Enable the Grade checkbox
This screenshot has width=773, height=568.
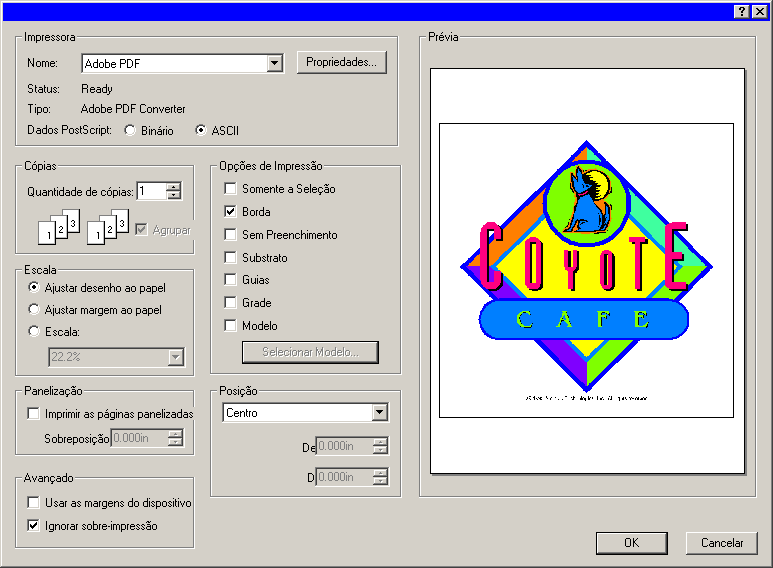(230, 303)
